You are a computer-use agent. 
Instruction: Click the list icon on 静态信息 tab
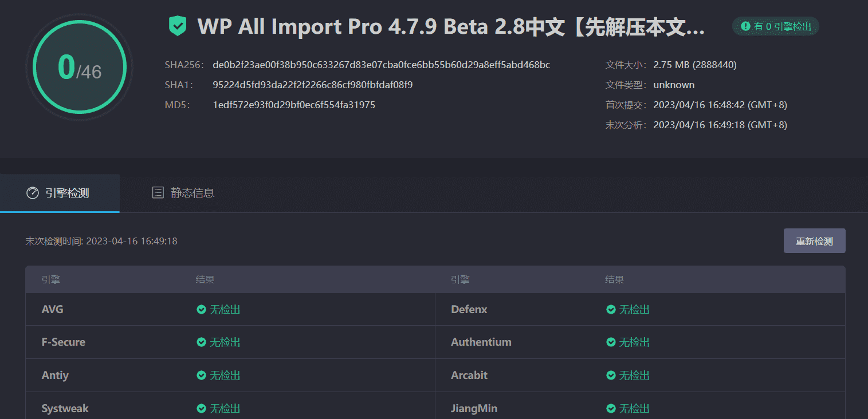(158, 193)
